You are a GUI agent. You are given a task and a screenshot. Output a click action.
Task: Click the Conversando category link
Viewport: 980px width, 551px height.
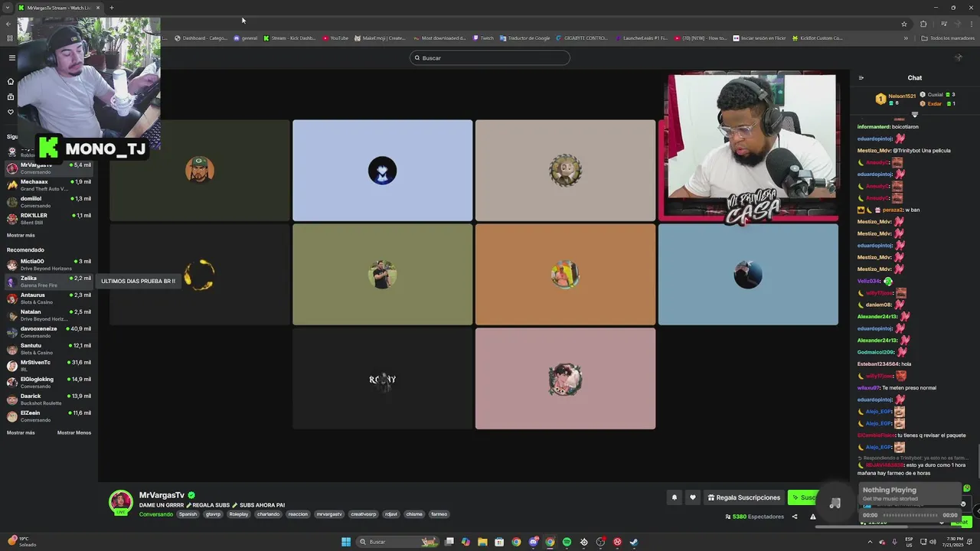(x=156, y=514)
